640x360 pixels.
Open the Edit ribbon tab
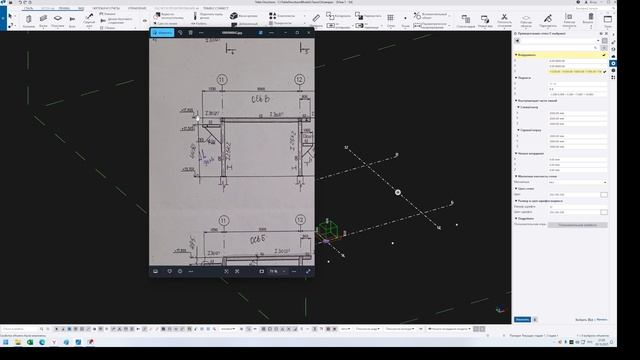tap(64, 8)
